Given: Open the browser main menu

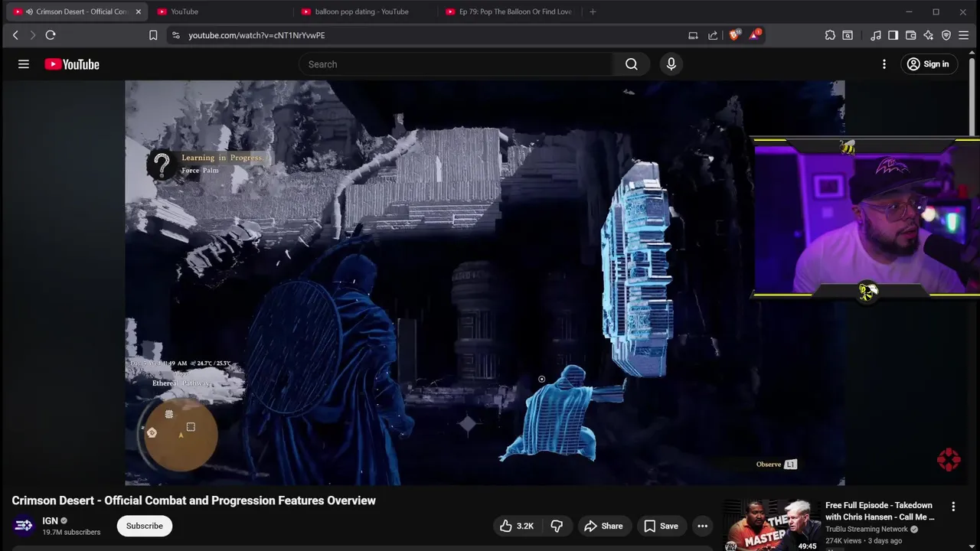Looking at the screenshot, I should click(x=964, y=35).
